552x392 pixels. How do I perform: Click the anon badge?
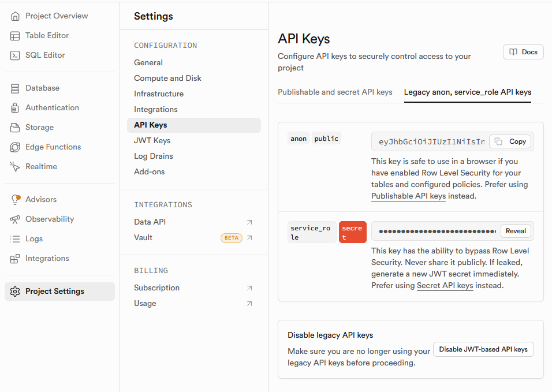tap(299, 139)
